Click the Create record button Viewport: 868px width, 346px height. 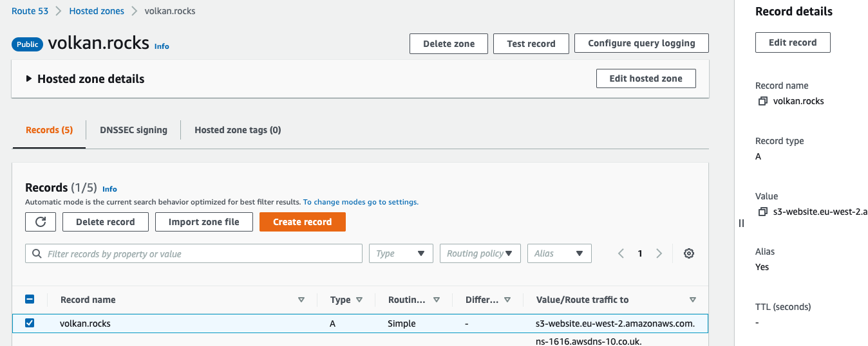coord(302,222)
